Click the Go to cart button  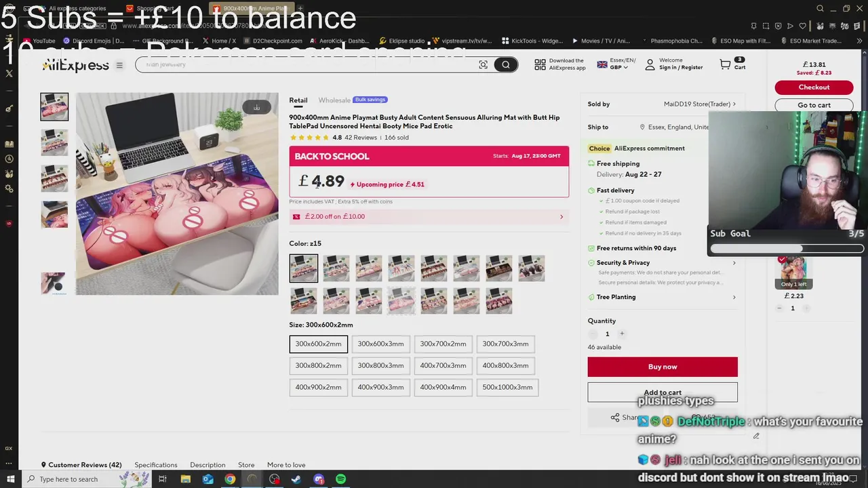click(814, 105)
